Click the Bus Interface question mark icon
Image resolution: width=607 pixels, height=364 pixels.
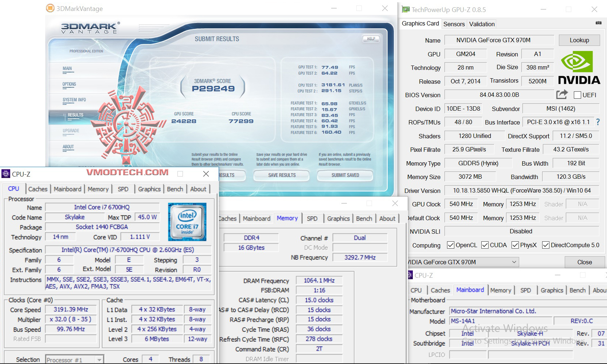point(598,122)
